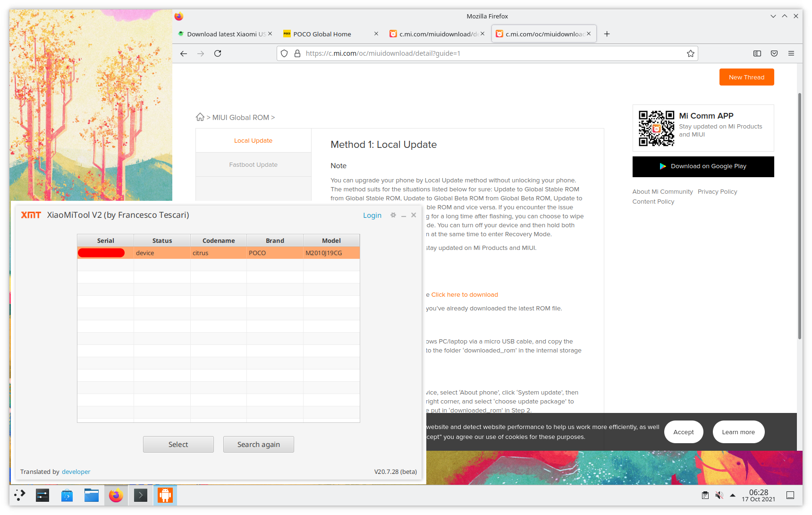Accept the cookie notice
The image size is (812, 515).
pyautogui.click(x=684, y=432)
